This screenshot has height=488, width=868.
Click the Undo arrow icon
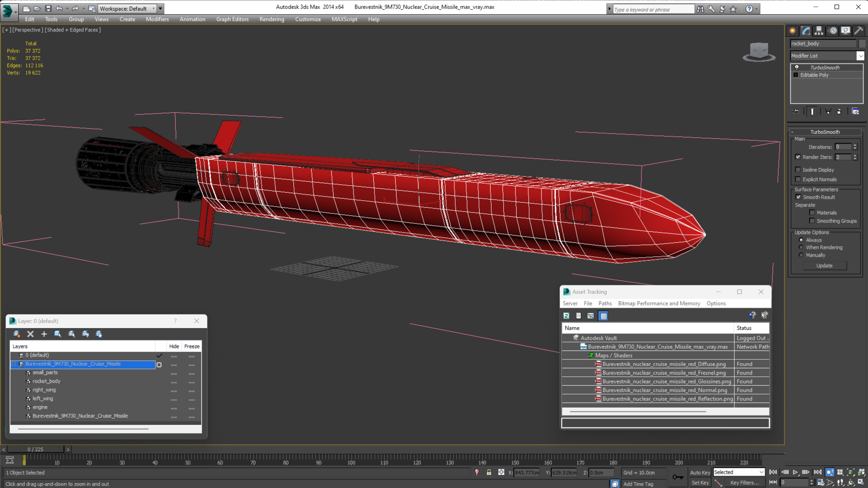tap(59, 9)
